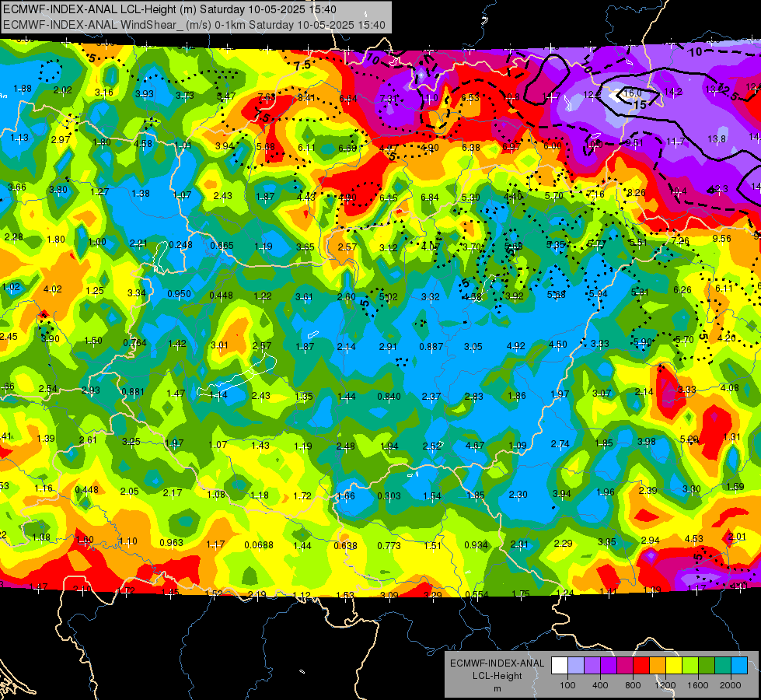Click the legend label 2000

coord(731,685)
